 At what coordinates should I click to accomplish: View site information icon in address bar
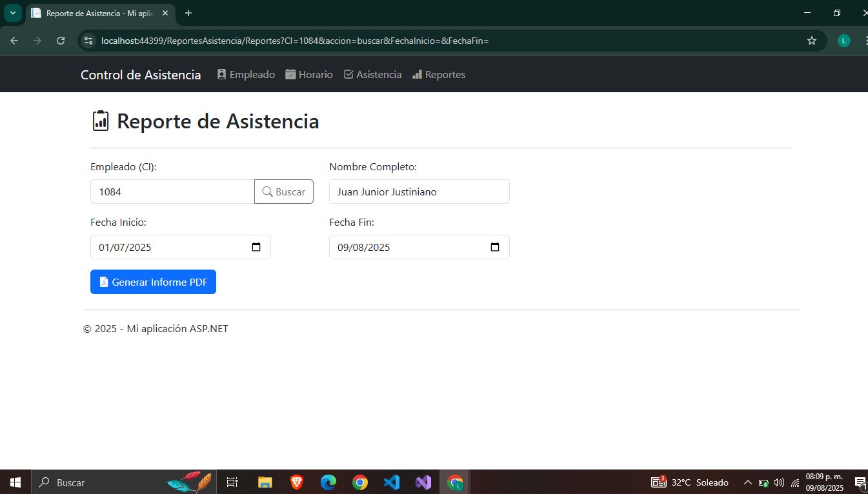(89, 41)
